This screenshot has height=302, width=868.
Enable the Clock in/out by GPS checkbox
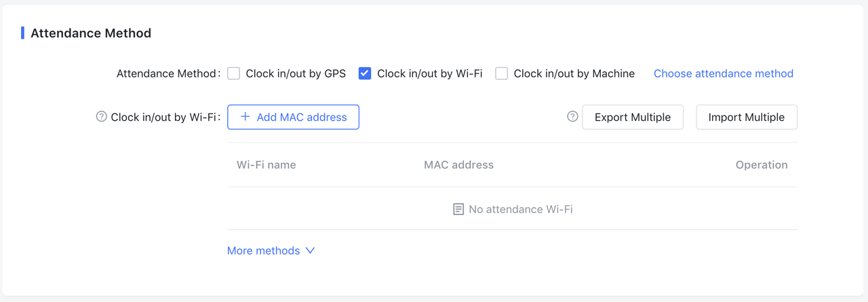(234, 73)
